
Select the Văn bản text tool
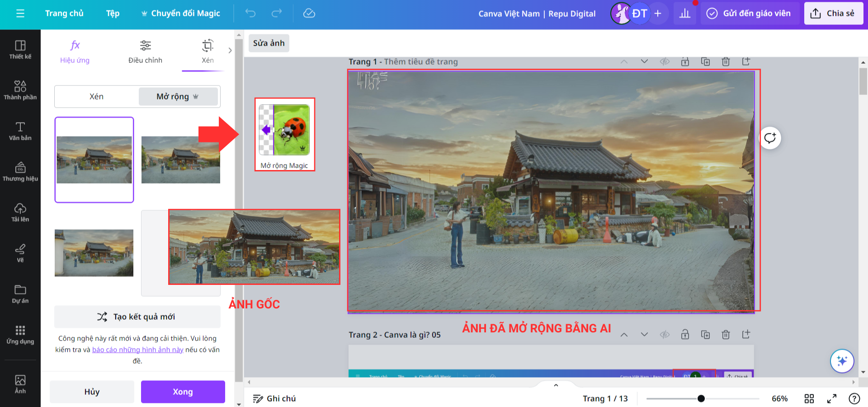click(x=20, y=131)
